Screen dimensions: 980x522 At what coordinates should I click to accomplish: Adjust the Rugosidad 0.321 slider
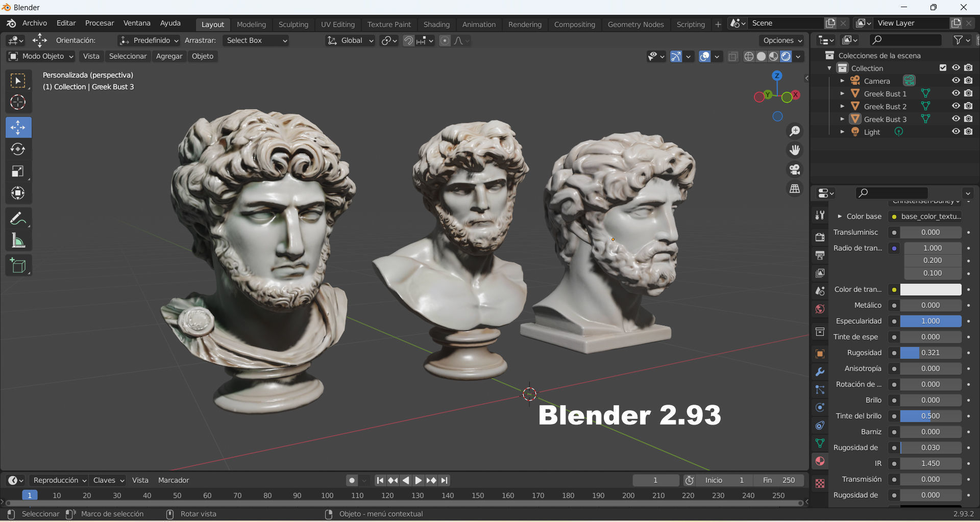pyautogui.click(x=930, y=353)
